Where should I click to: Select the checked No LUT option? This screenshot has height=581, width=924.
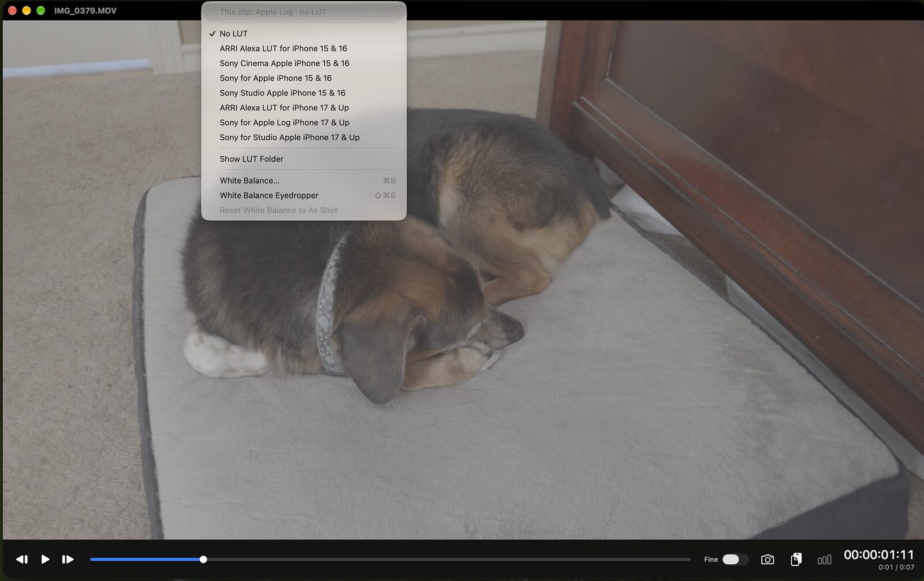(304, 33)
